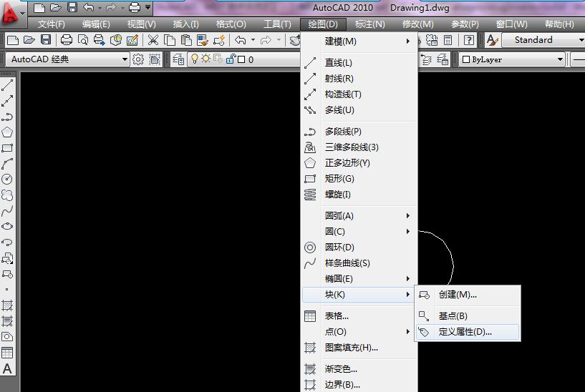585x392 pixels.
Task: Click the Text Style icon
Action: click(493, 40)
